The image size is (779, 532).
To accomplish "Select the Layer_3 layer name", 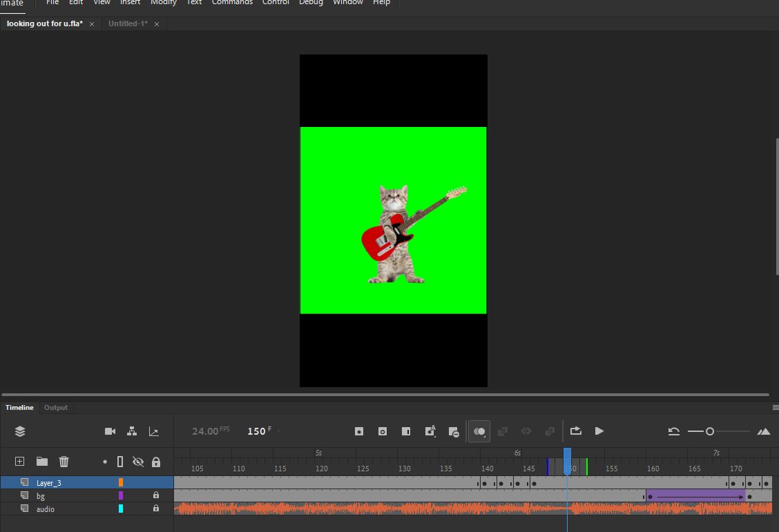I will pyautogui.click(x=48, y=483).
